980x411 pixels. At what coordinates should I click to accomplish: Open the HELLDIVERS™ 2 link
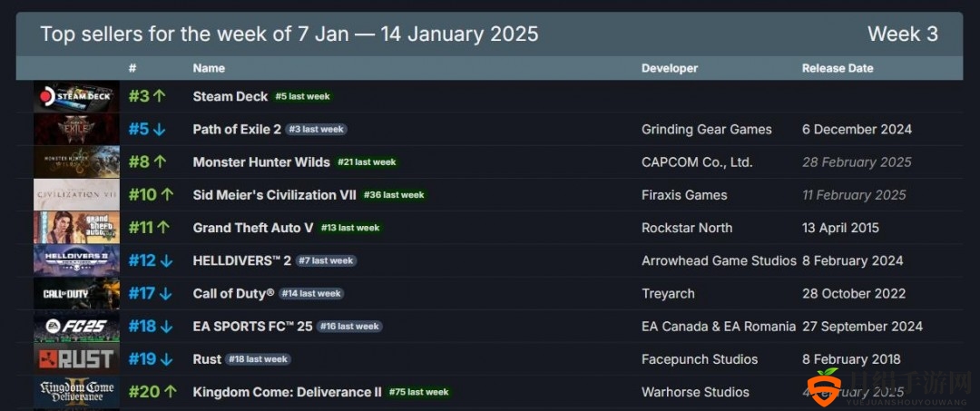[x=242, y=260]
